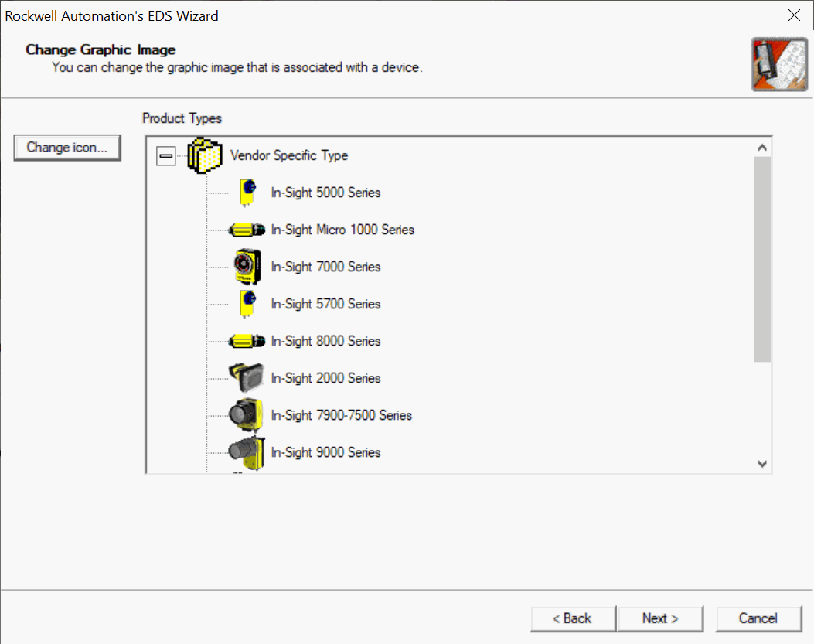This screenshot has width=814, height=644.
Task: Close the EDS Wizard window
Action: click(x=793, y=15)
